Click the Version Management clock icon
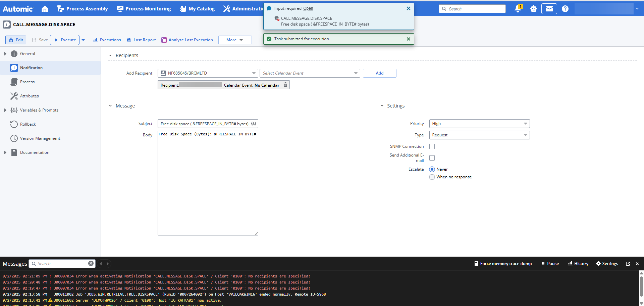644x306 pixels. [14, 138]
